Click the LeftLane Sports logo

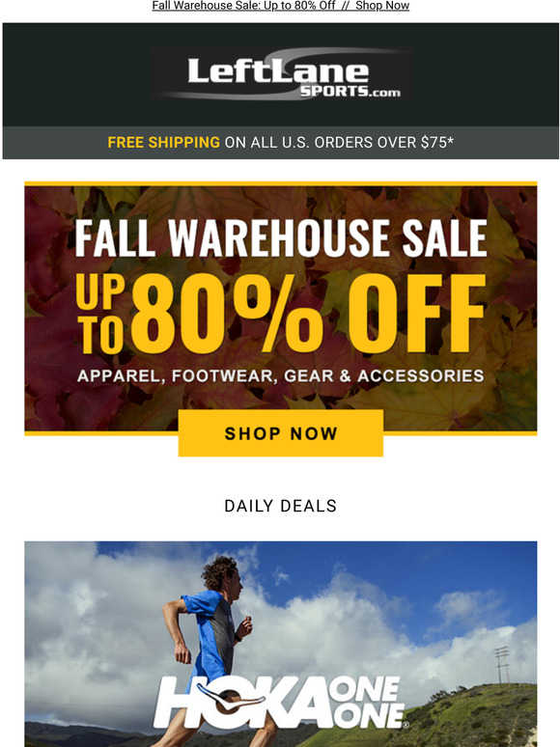pyautogui.click(x=281, y=74)
